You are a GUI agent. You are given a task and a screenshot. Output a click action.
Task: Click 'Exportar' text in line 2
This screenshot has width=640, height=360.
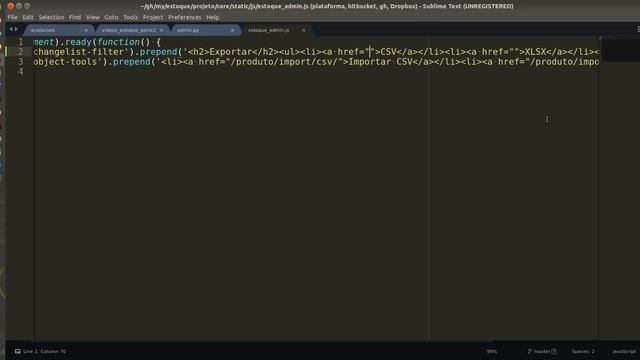[231, 52]
